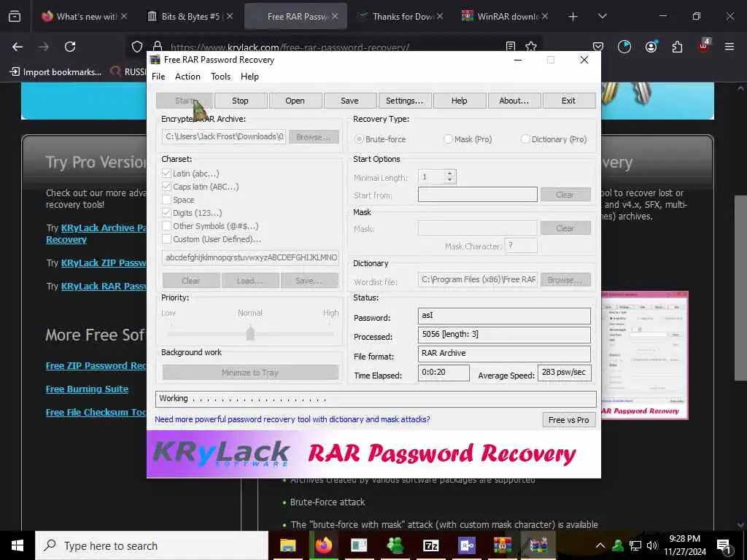Bookmark this page with the star icon
747x560 pixels.
click(x=531, y=46)
